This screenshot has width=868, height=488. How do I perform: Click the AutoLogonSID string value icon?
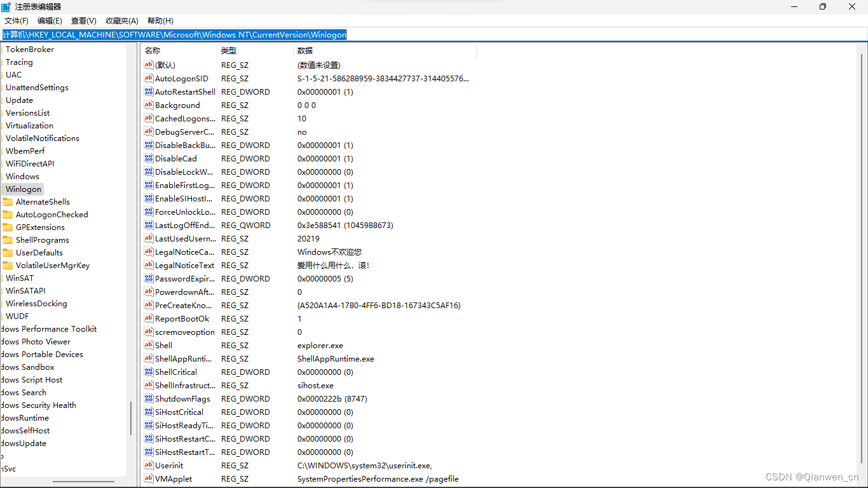tap(149, 79)
